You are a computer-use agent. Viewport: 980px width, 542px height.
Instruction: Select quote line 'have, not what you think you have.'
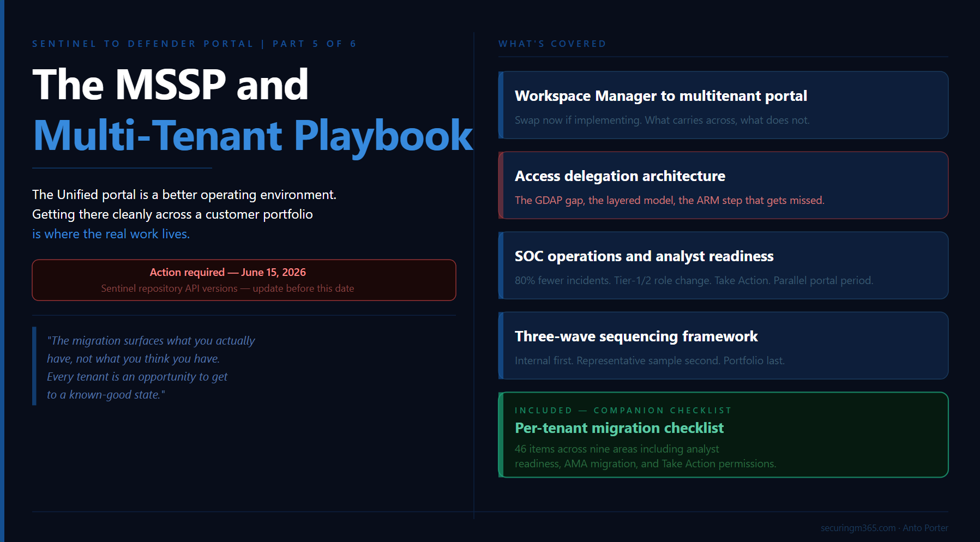click(x=133, y=359)
